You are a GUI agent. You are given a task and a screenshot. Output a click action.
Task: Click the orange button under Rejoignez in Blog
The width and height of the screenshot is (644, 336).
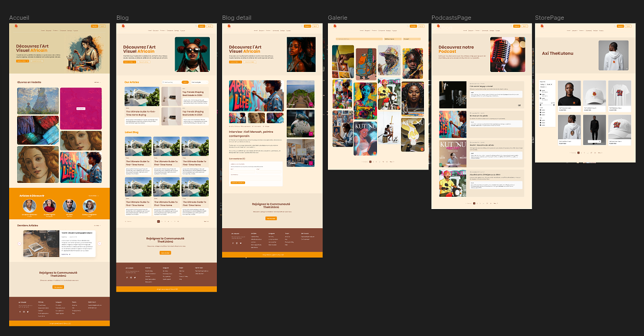[x=166, y=253]
